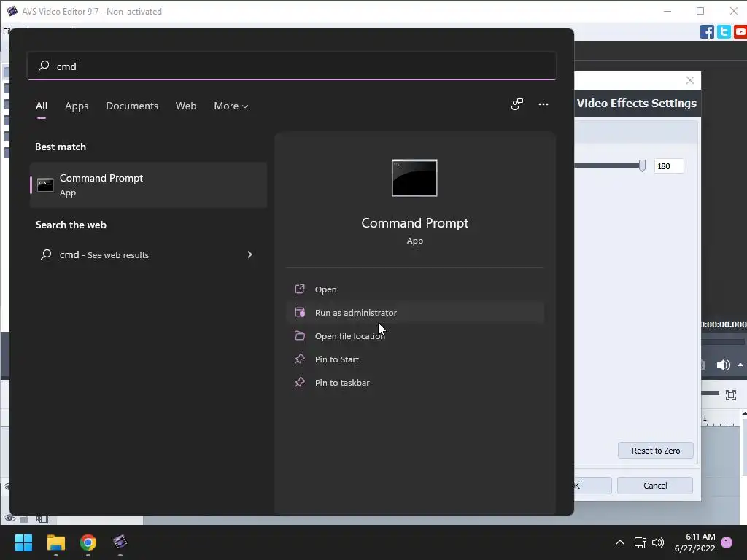This screenshot has height=560, width=747.
Task: Open File Explorer from taskbar
Action: [55, 542]
